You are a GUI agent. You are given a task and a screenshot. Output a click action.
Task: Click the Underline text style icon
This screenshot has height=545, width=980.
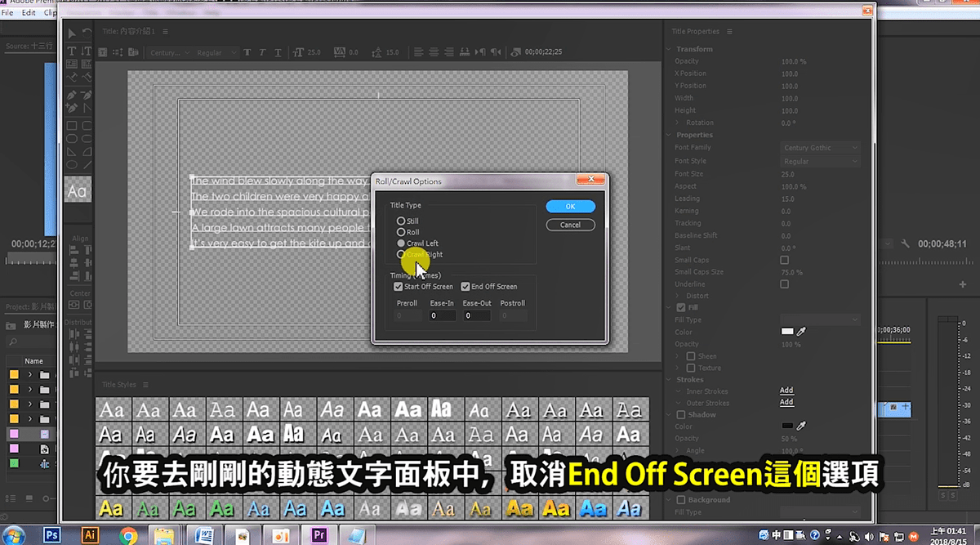pos(277,52)
